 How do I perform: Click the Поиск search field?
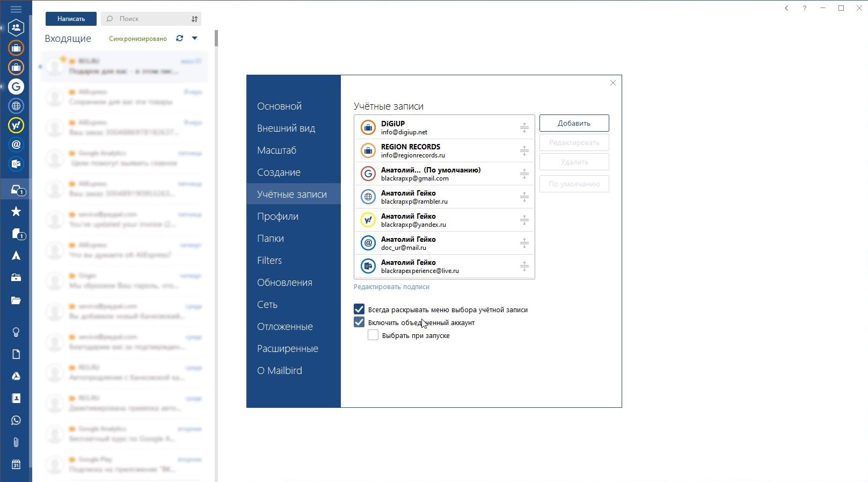(151, 19)
